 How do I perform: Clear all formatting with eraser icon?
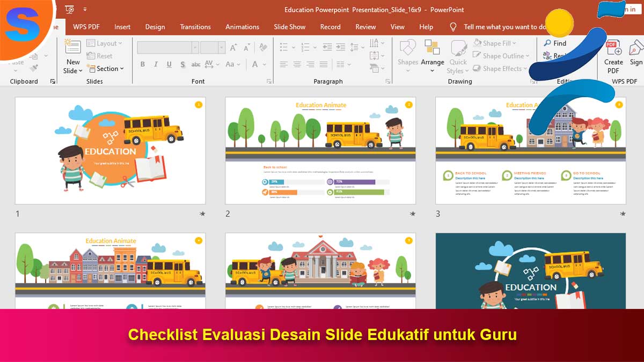263,48
